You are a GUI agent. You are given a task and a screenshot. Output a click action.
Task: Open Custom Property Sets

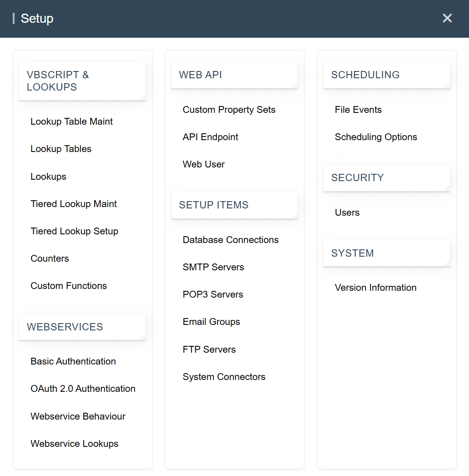(229, 110)
